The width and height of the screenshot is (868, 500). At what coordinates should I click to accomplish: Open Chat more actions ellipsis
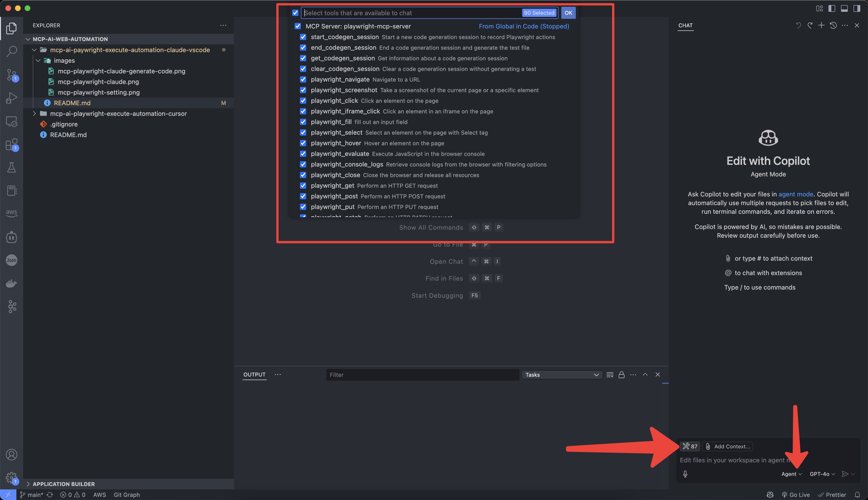[845, 25]
